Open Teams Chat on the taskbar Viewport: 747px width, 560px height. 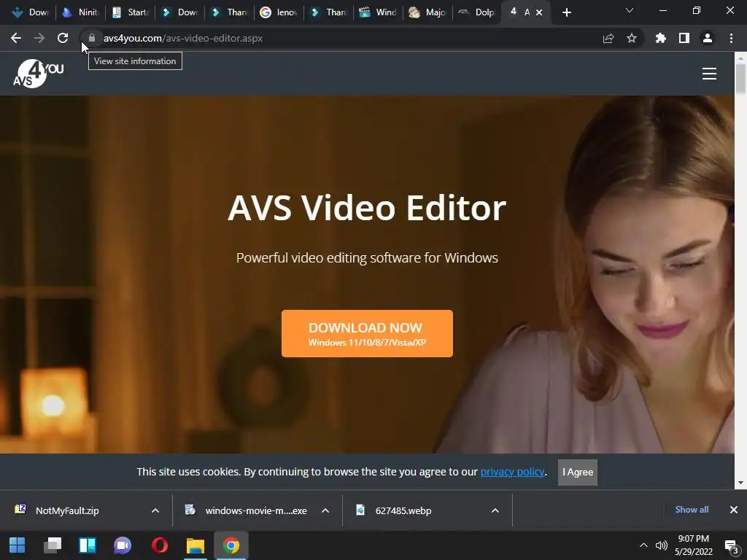[123, 545]
